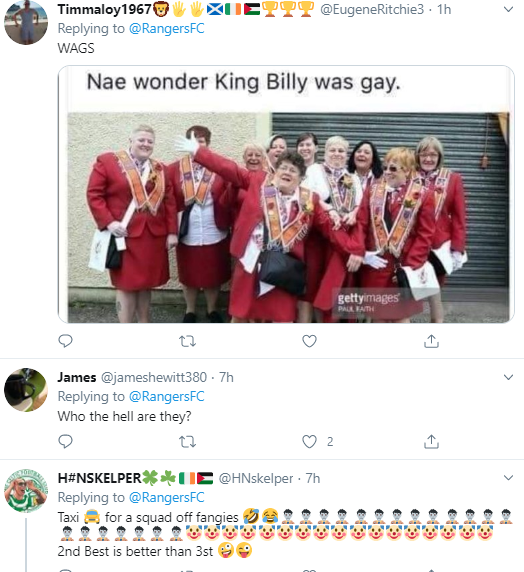Share Timmaloy1967's tweet via share icon
This screenshot has width=524, height=572.
[431, 341]
